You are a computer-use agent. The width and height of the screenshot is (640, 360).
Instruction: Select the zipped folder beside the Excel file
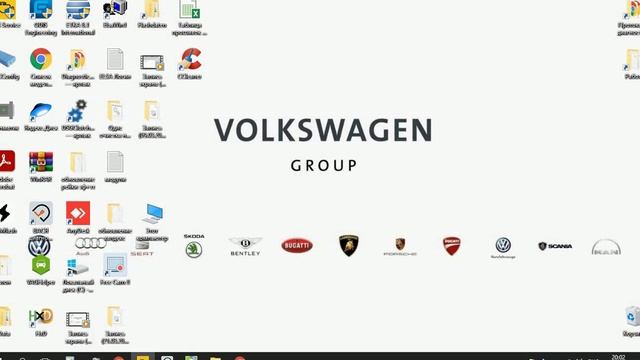pos(151,9)
